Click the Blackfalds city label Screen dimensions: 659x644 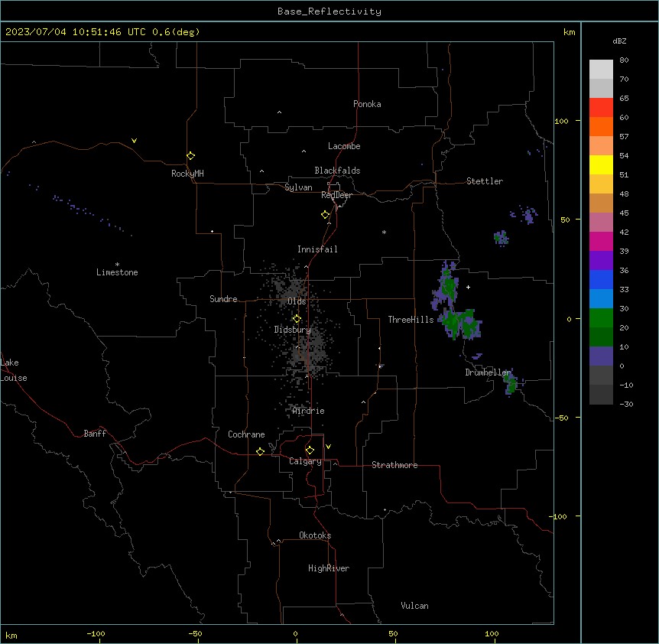click(x=337, y=171)
